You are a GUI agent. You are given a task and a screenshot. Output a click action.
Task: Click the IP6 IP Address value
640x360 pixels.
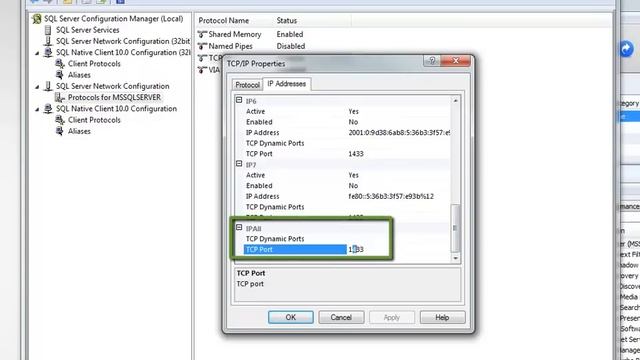[399, 133]
